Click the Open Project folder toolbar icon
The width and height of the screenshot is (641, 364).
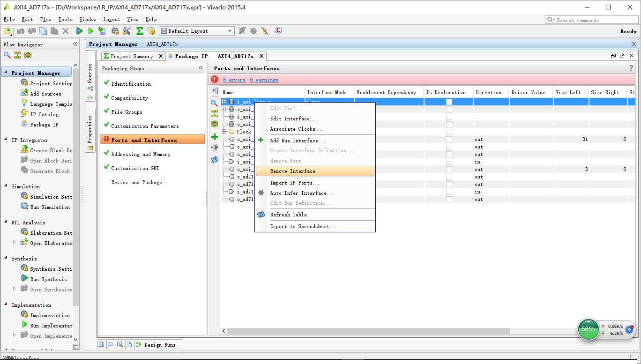(7, 31)
